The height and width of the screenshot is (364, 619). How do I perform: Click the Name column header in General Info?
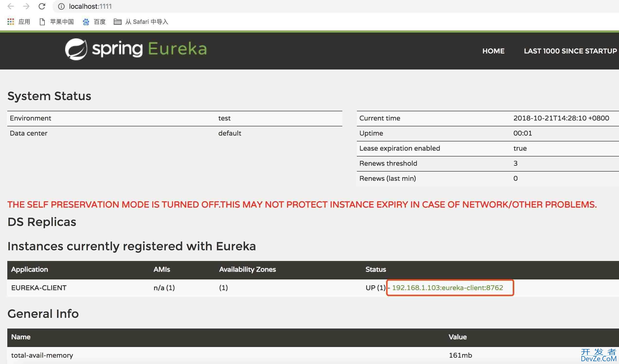click(x=21, y=337)
